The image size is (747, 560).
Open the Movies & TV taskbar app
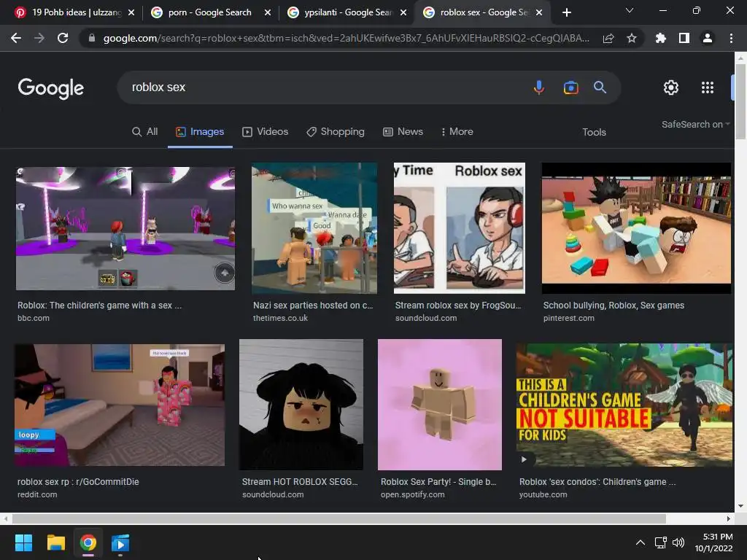pos(120,542)
